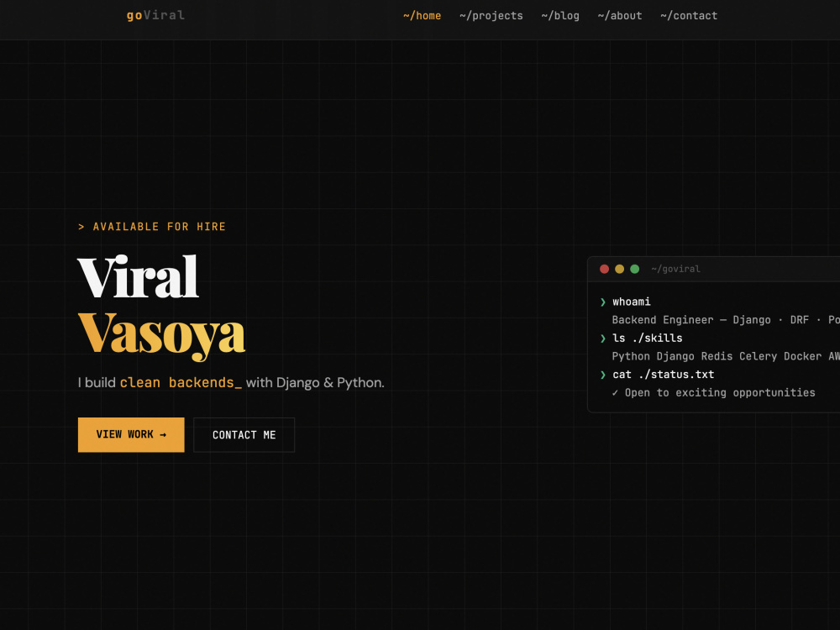The width and height of the screenshot is (840, 630).
Task: Click the 'Viral' heading
Action: [x=139, y=276]
